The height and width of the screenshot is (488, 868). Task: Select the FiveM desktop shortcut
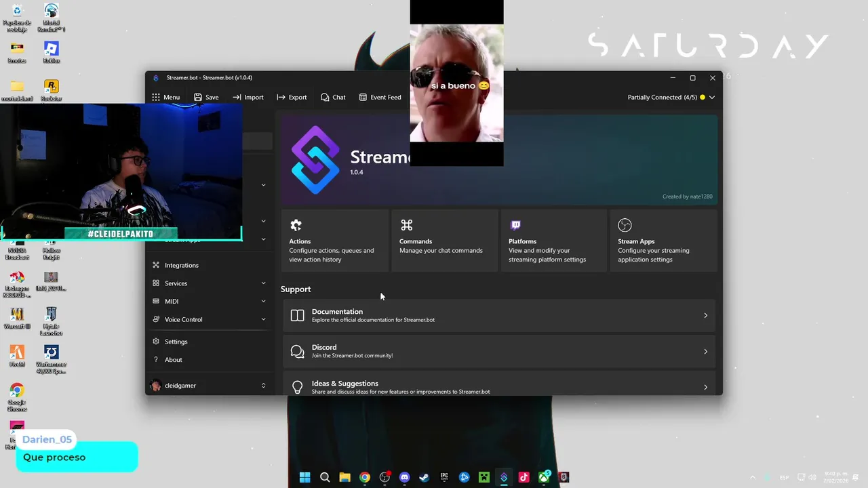17,356
